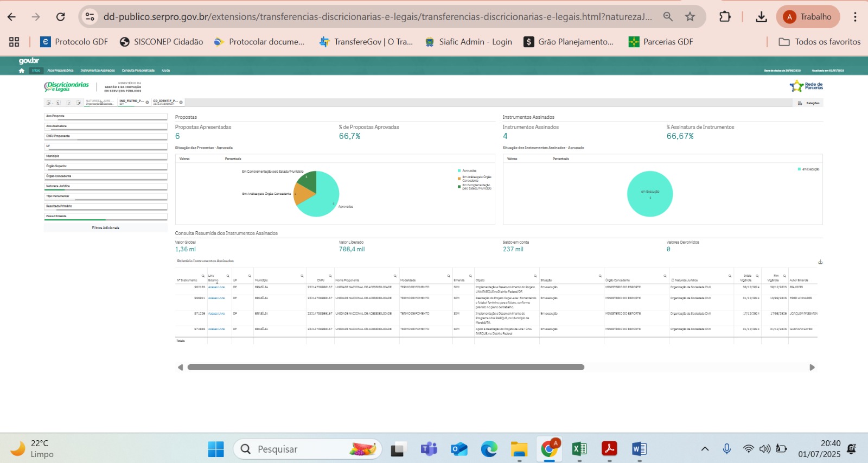Open the page zoom magnifier in address bar
The image size is (868, 463).
(668, 17)
